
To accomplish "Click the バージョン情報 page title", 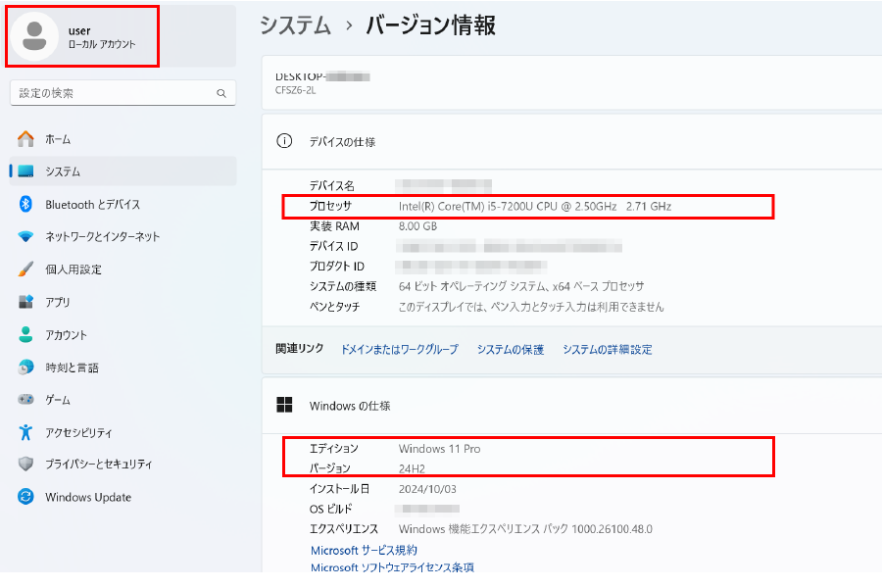I will tap(431, 25).
